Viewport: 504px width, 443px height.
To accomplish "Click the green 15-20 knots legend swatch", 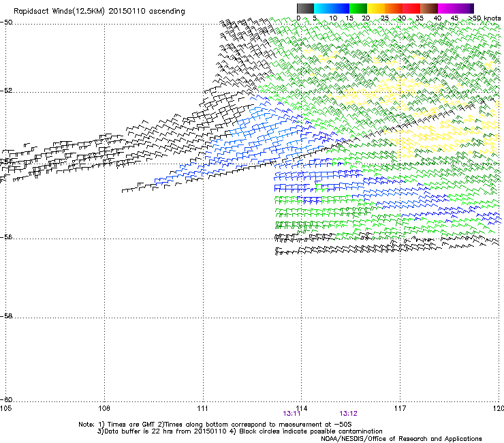I will 358,8.
